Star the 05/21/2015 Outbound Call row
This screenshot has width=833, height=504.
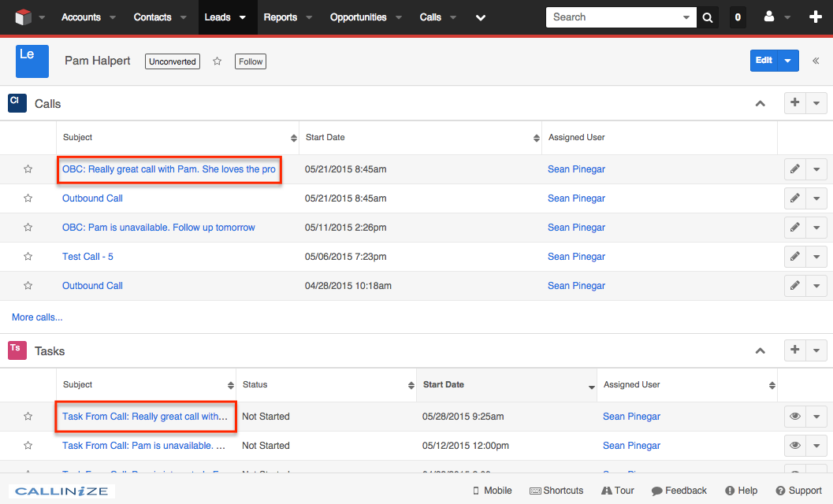click(28, 198)
